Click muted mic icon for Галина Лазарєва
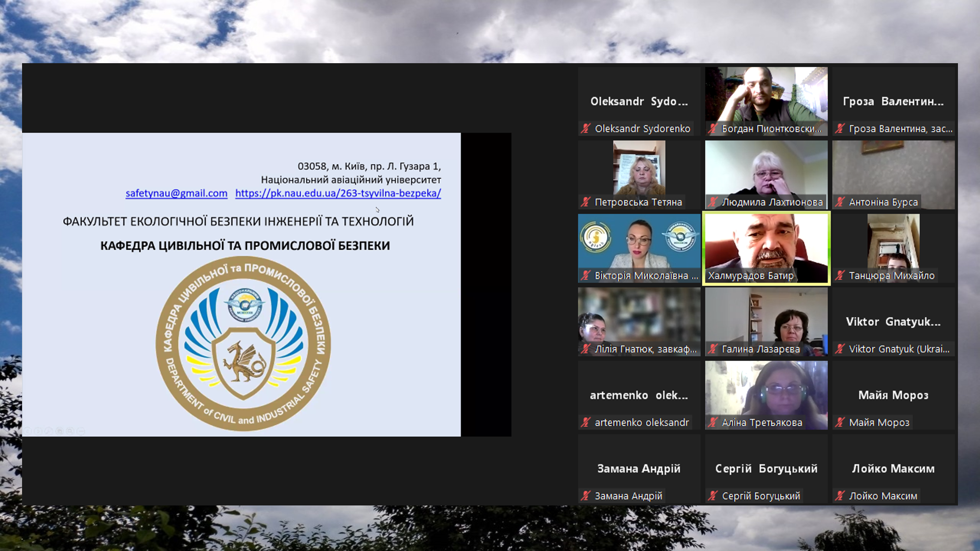 pos(713,349)
